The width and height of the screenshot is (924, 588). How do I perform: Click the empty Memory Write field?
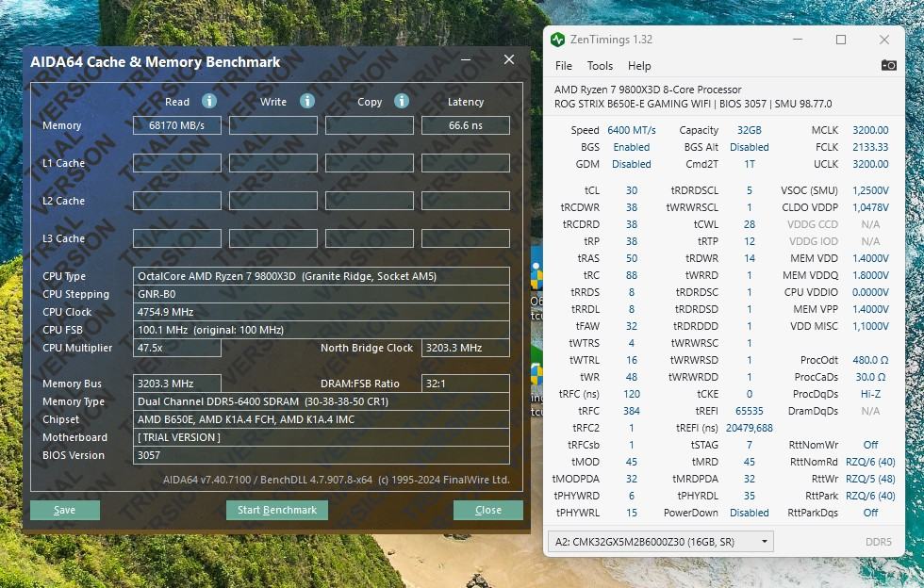click(x=272, y=125)
